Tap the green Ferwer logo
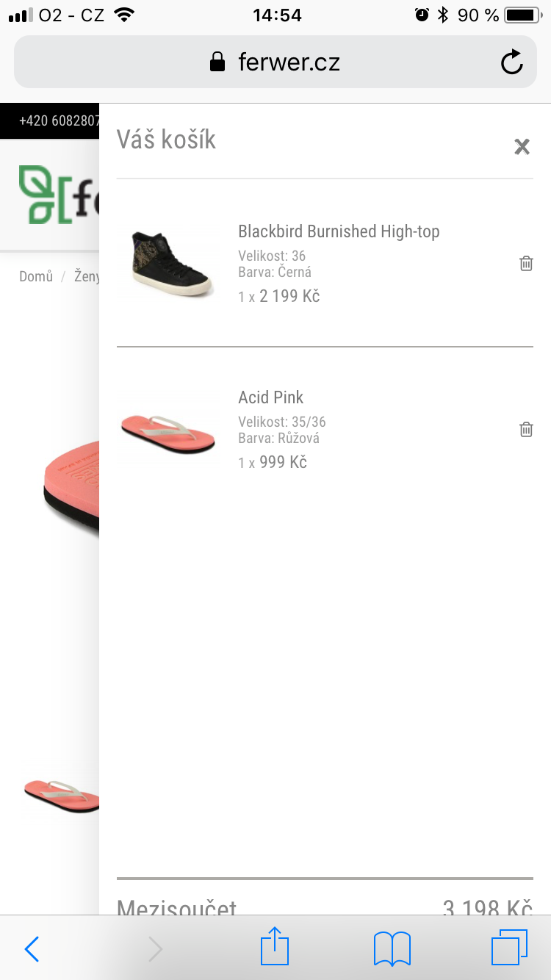The height and width of the screenshot is (980, 551). pos(59,195)
